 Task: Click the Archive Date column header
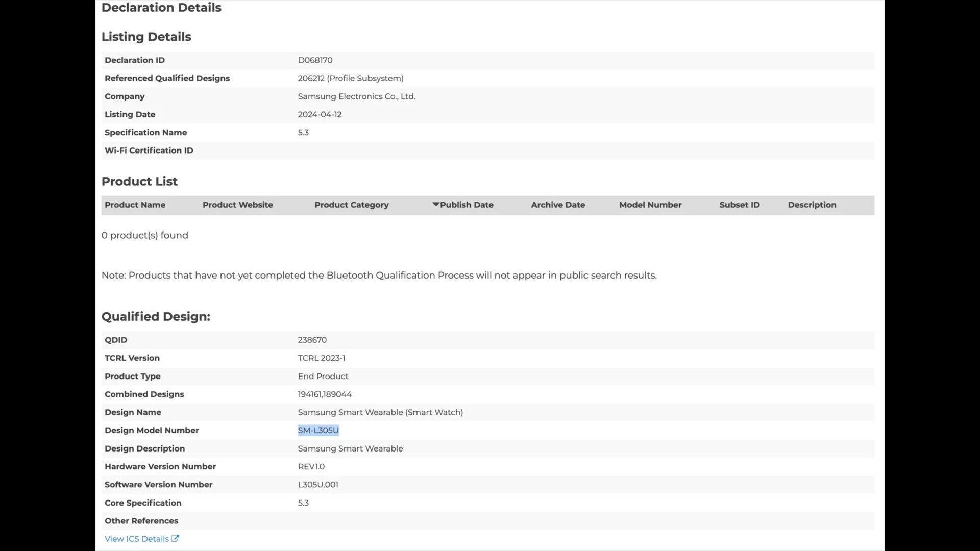click(557, 205)
